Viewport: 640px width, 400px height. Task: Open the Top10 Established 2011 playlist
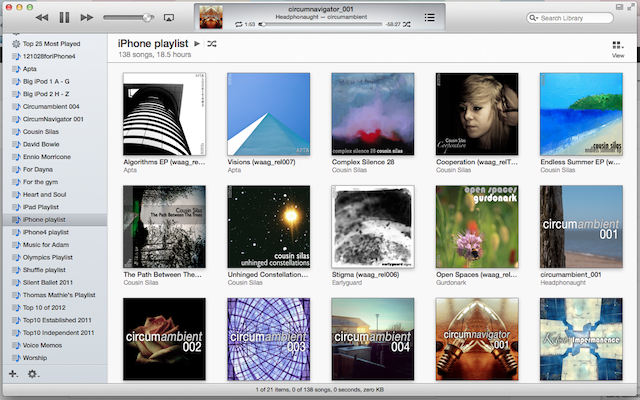point(55,320)
